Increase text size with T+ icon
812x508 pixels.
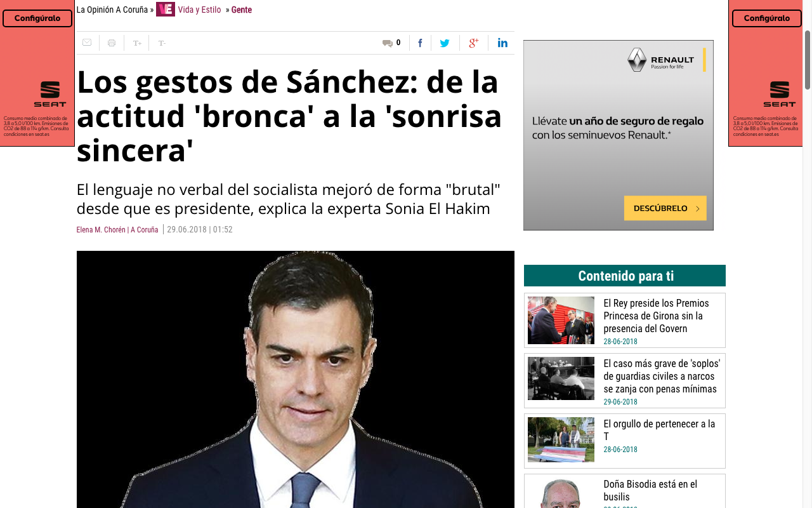click(x=137, y=43)
